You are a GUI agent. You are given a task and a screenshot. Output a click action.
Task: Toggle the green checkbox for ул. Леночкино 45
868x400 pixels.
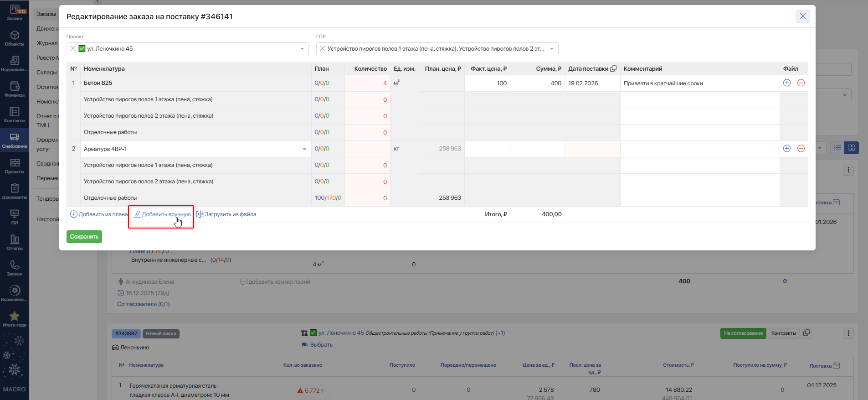point(82,49)
